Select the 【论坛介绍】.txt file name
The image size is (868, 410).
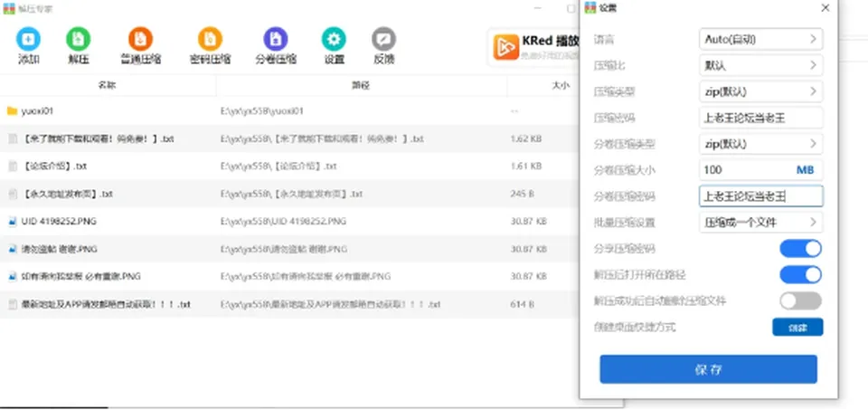[53, 167]
